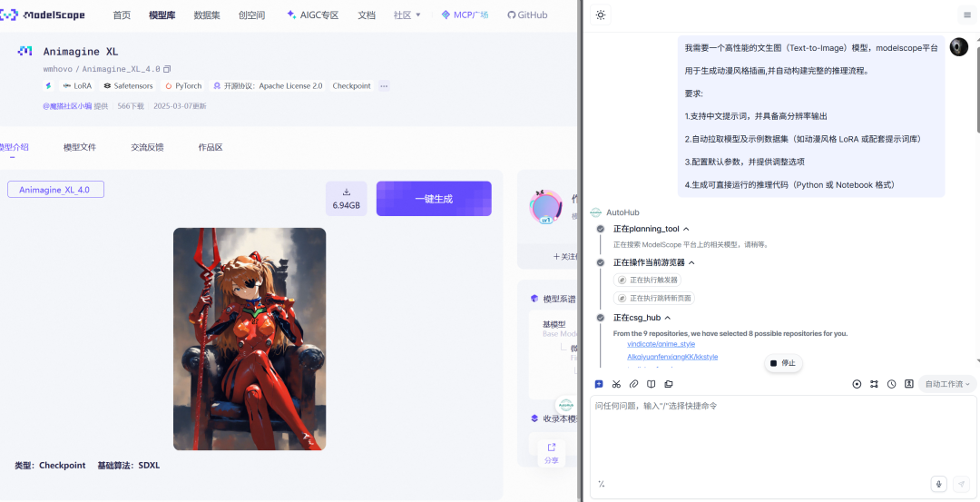Click the 收录本模型 stack icon

(x=534, y=418)
